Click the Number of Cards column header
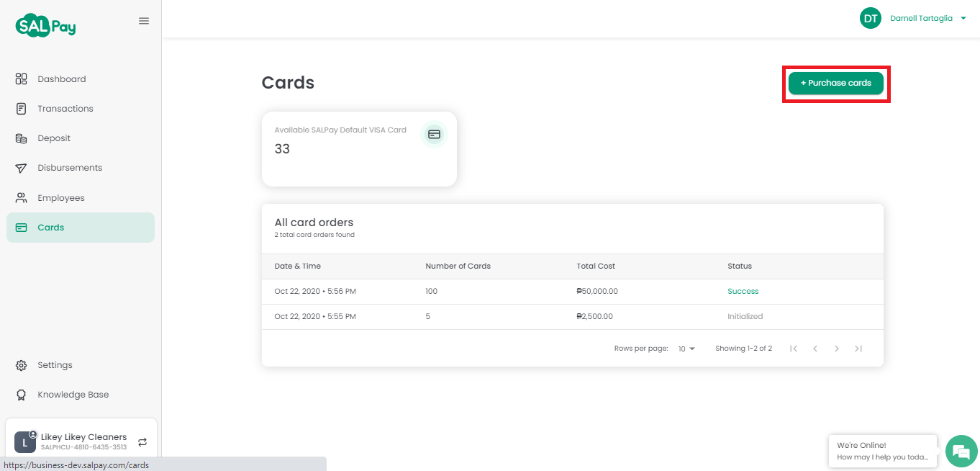 click(x=458, y=266)
